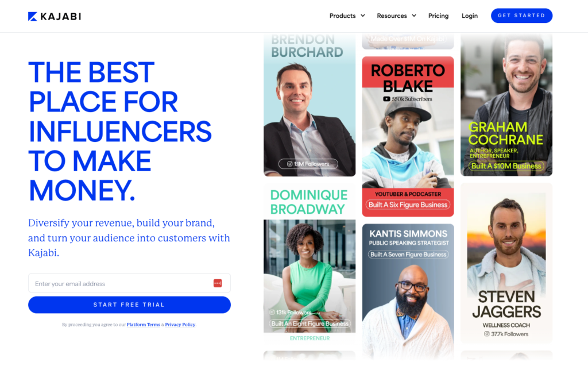Click the Get Started button
The width and height of the screenshot is (588, 381).
point(521,16)
